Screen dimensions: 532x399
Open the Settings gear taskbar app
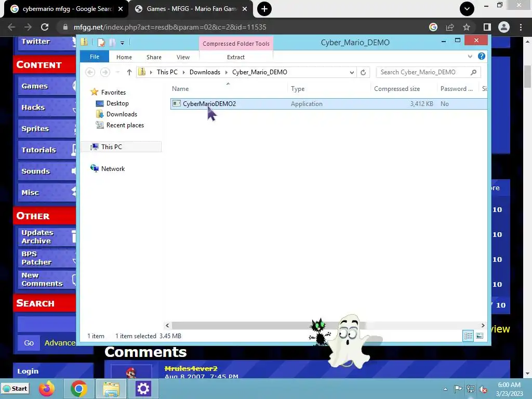pyautogui.click(x=143, y=389)
